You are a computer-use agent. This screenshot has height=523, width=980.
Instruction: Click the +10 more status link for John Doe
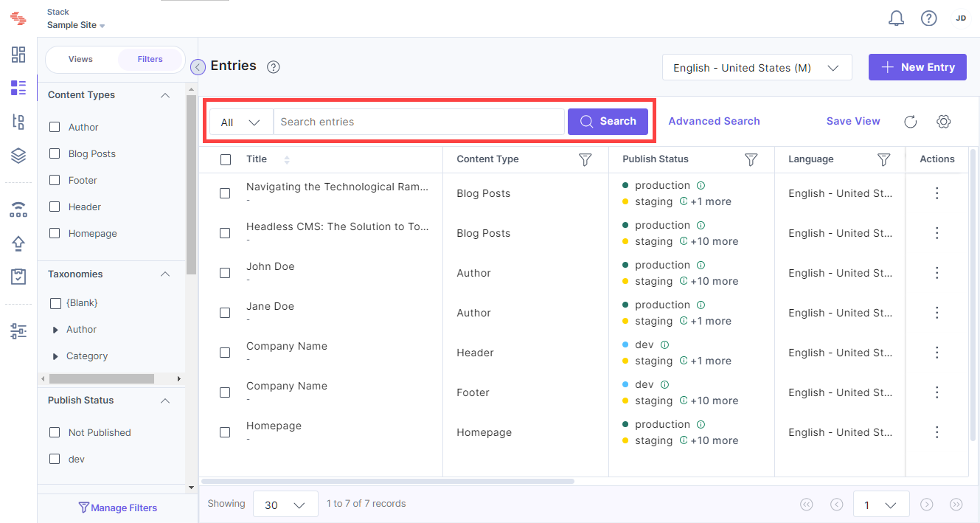coord(714,281)
